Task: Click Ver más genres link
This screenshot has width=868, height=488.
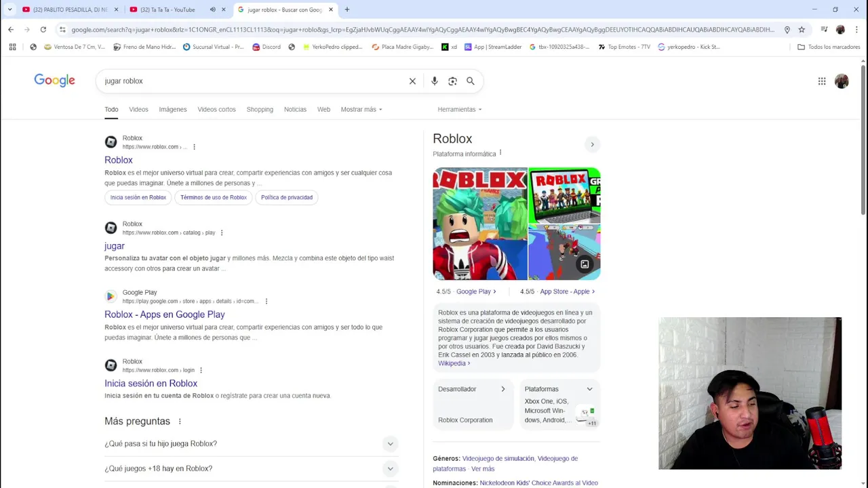Action: pos(483,469)
